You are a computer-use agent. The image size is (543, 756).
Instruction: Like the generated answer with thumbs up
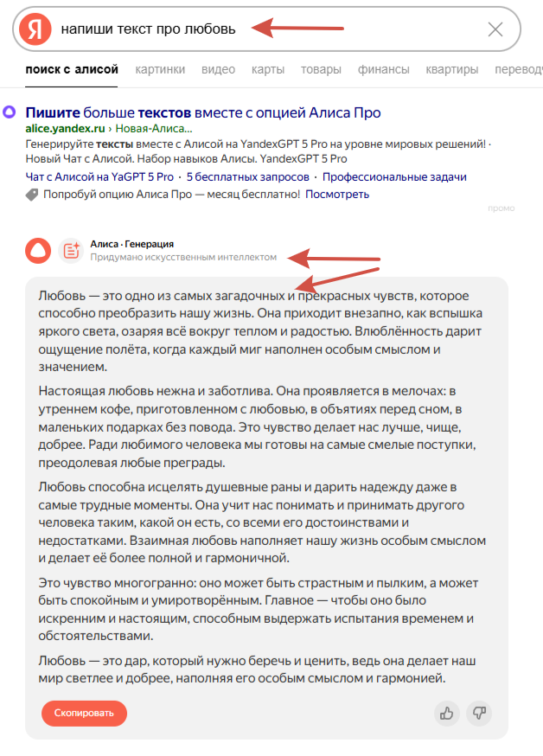(447, 713)
